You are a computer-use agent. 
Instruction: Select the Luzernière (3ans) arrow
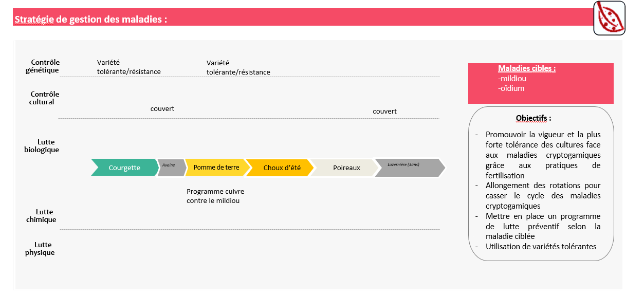point(410,168)
